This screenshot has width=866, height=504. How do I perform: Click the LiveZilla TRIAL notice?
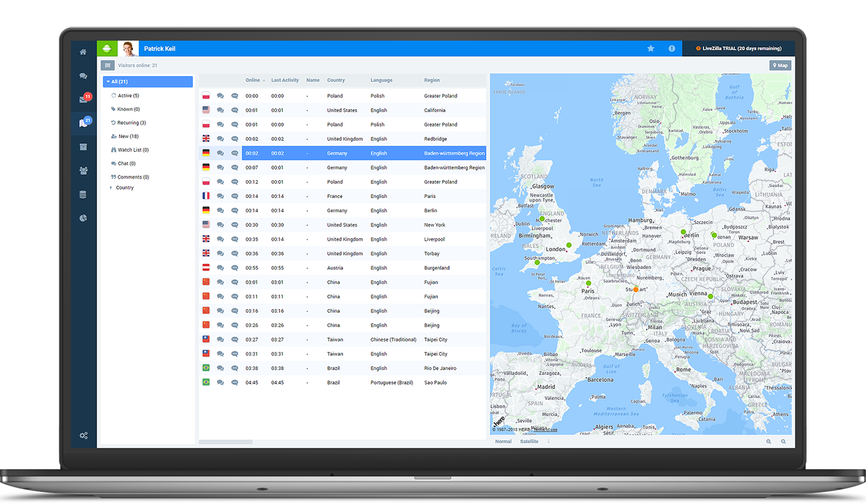(x=738, y=48)
